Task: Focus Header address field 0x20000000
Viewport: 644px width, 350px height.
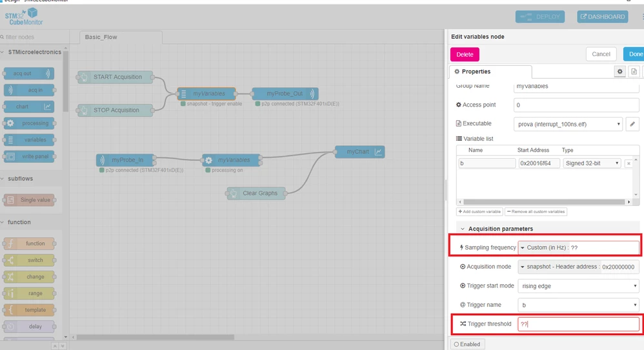Action: tap(619, 267)
